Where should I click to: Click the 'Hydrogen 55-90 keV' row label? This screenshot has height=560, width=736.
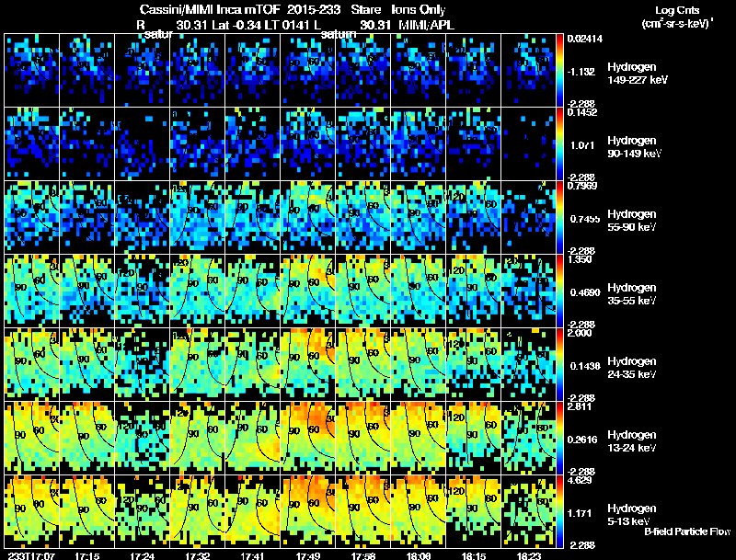632,220
